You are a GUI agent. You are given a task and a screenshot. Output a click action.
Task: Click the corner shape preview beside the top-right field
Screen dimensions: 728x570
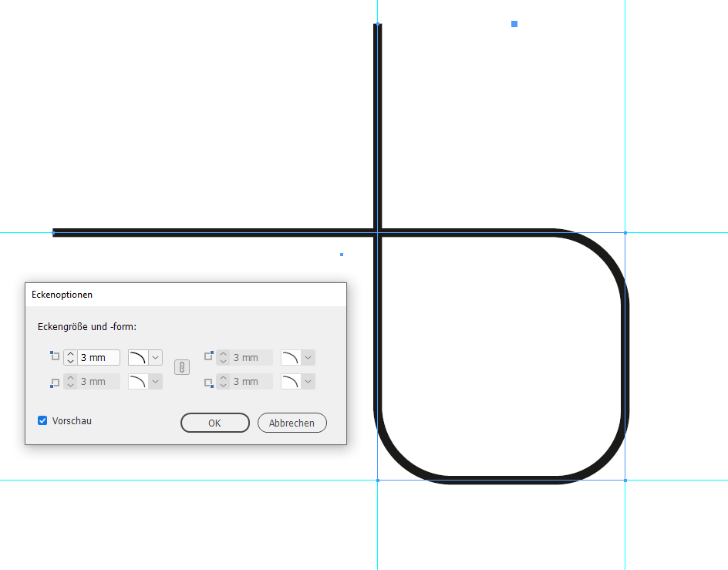point(289,356)
